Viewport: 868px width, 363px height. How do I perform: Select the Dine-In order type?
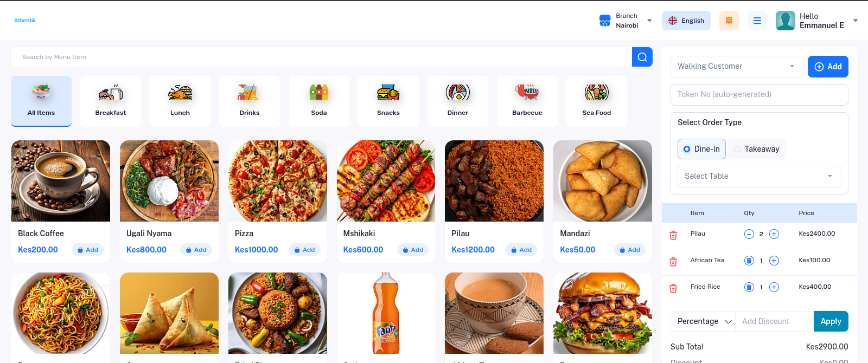point(701,149)
